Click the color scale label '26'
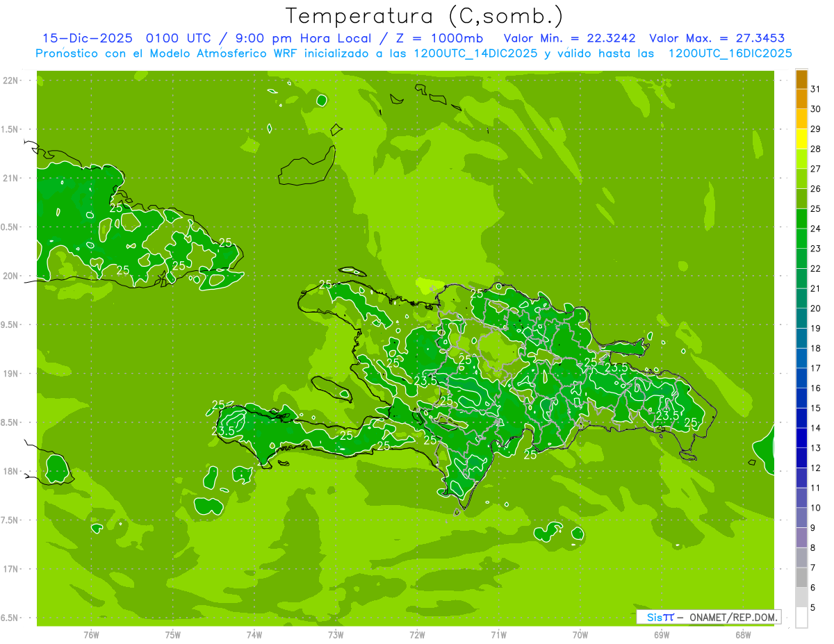 pyautogui.click(x=816, y=189)
